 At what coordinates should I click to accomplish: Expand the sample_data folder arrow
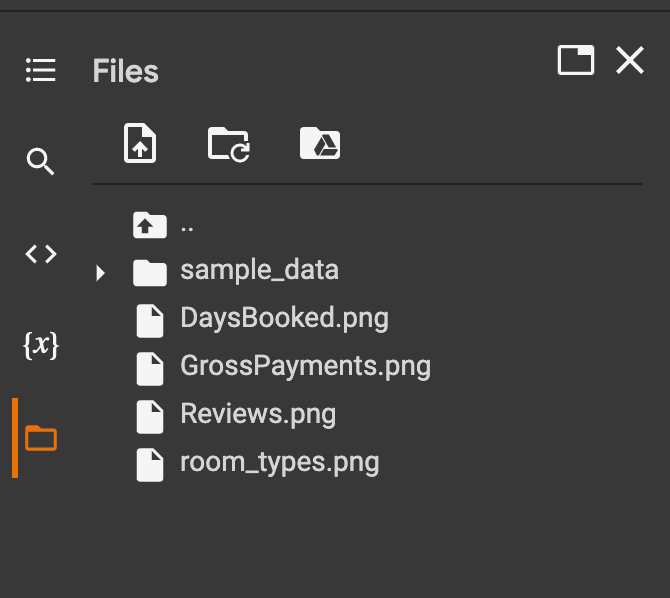(x=100, y=273)
